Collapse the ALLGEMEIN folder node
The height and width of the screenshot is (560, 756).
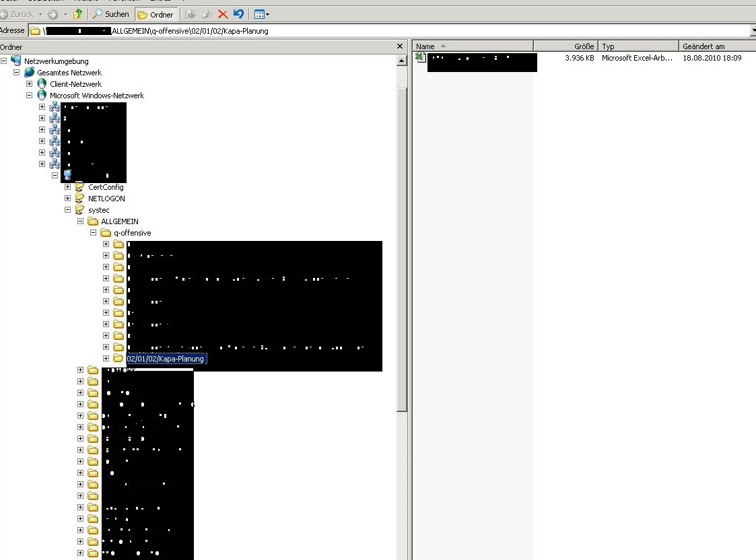(81, 221)
